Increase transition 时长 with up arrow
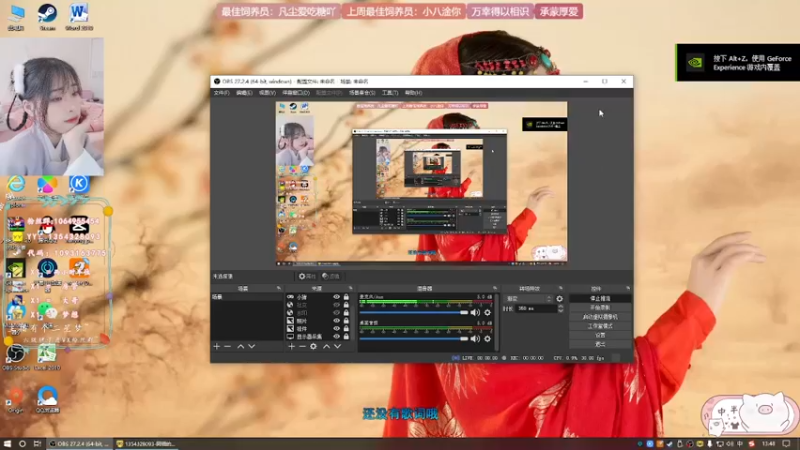The height and width of the screenshot is (450, 800). [560, 307]
